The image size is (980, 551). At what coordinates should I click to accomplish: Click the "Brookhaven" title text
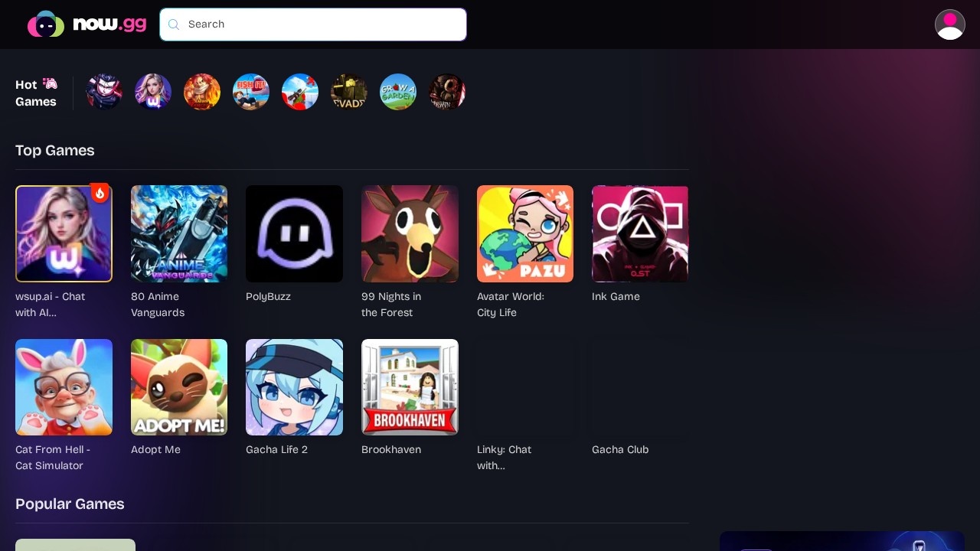click(x=391, y=449)
